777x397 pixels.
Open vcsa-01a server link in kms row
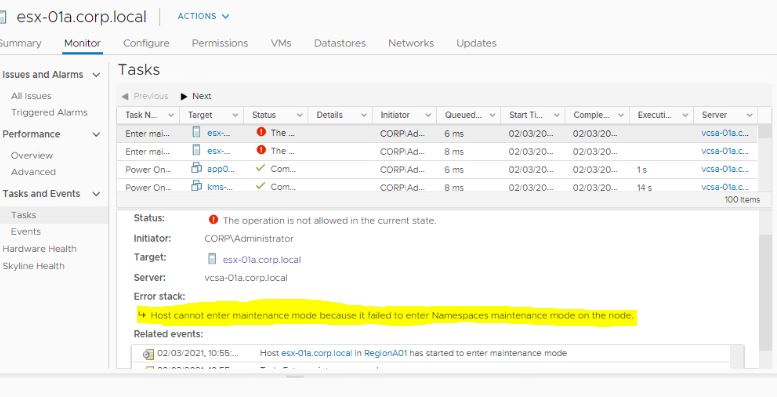pos(725,187)
